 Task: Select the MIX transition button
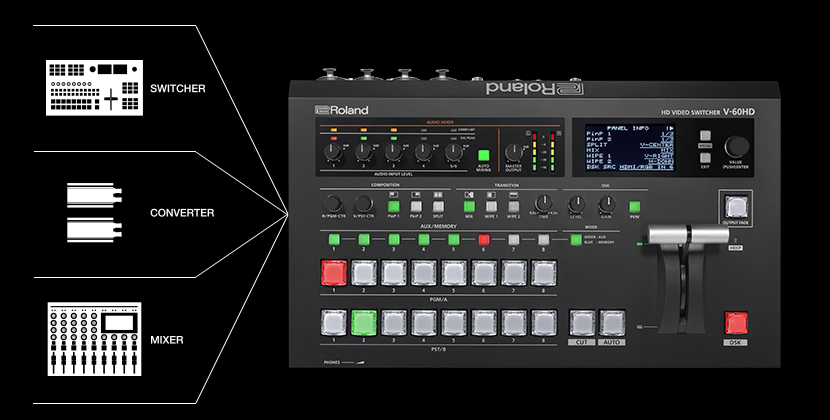(469, 207)
